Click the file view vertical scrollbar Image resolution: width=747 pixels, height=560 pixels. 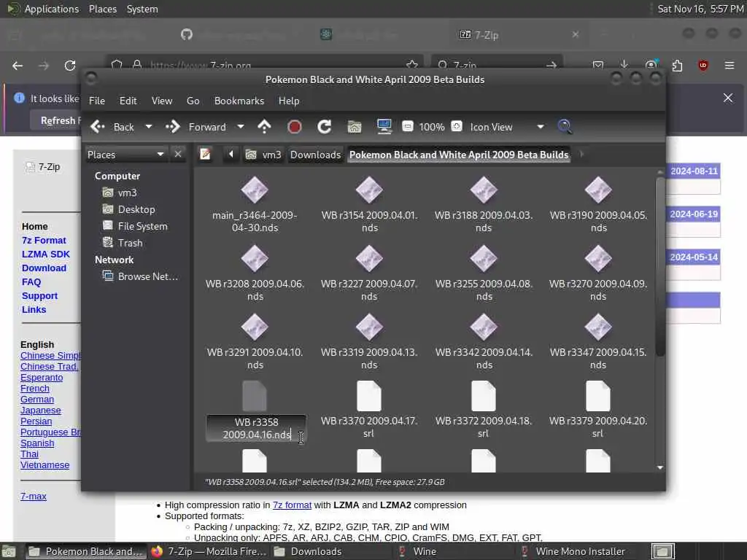(659, 267)
